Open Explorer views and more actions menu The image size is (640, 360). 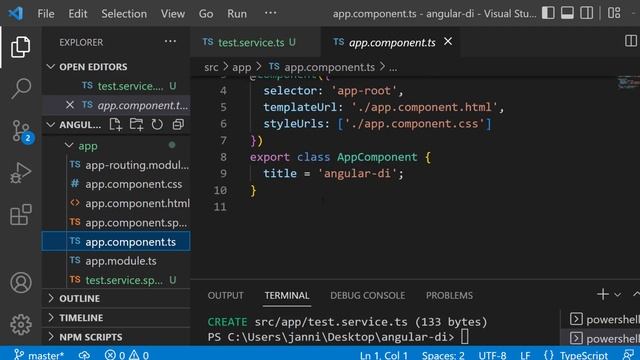pos(170,42)
